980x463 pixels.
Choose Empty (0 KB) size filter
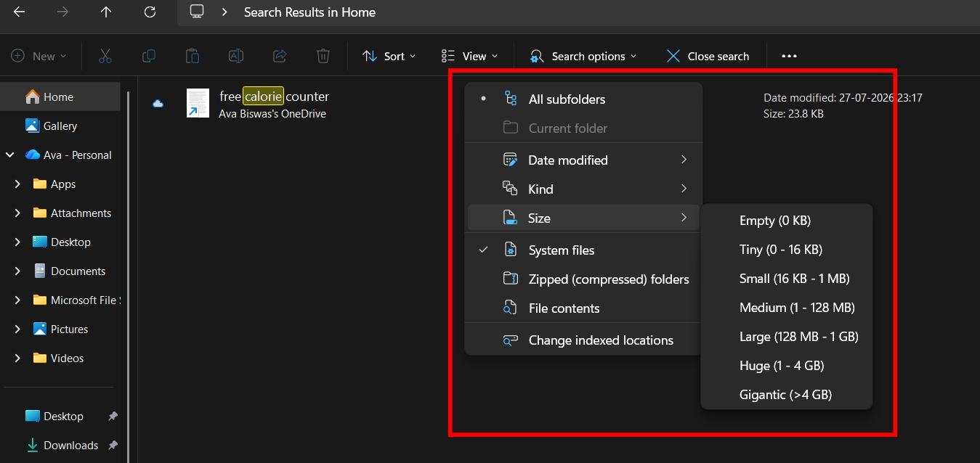pyautogui.click(x=787, y=221)
